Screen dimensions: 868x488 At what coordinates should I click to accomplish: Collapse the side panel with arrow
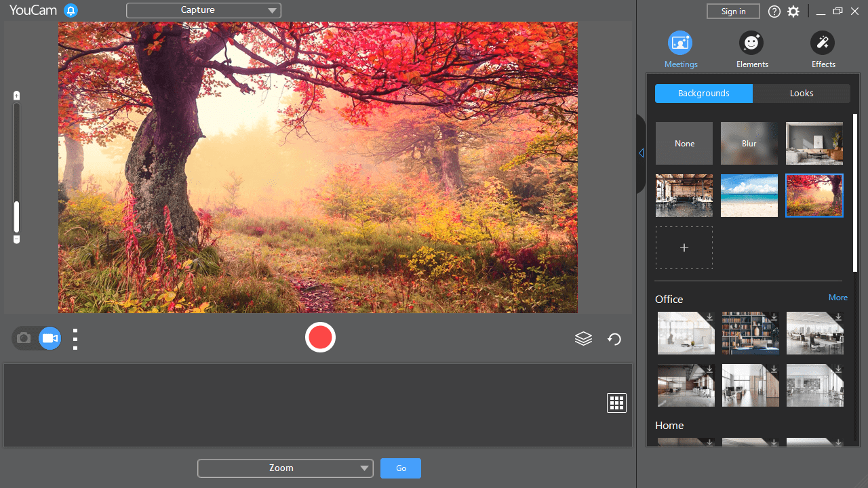coord(641,153)
